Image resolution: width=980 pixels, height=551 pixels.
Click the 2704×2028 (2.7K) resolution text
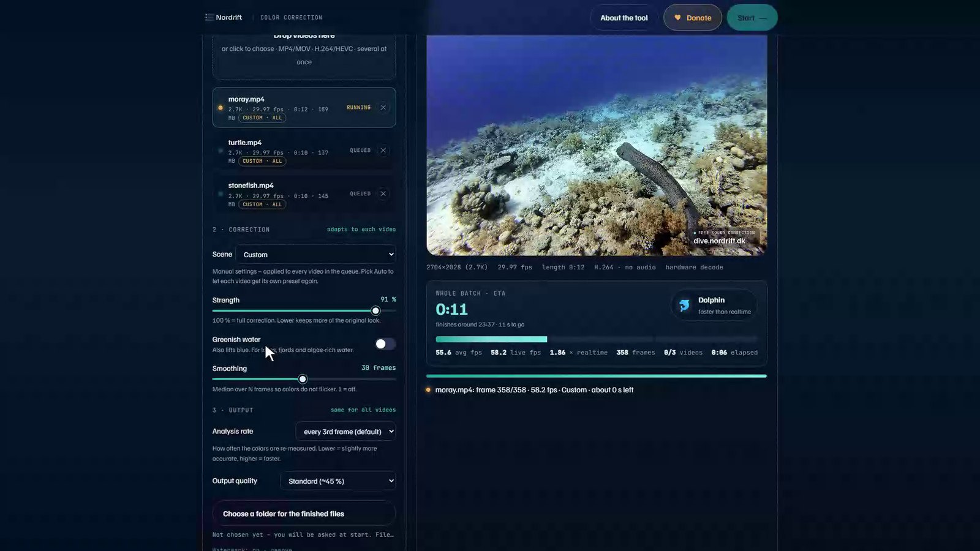click(x=457, y=268)
